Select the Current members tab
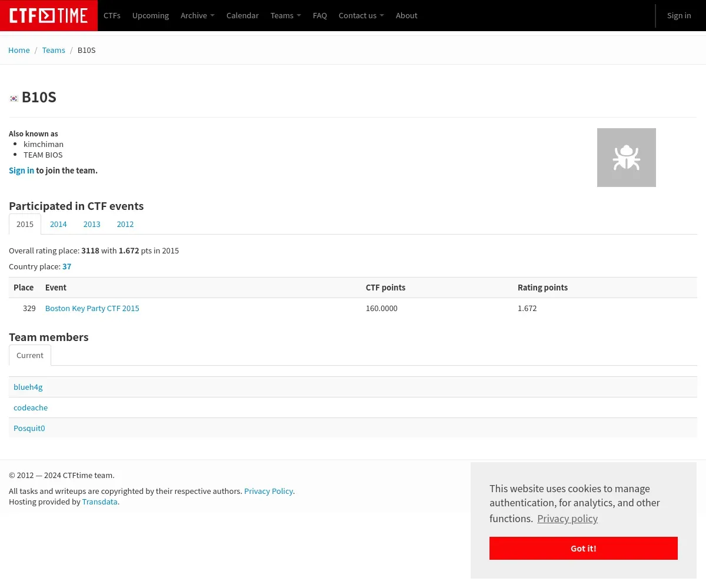Image resolution: width=706 pixels, height=588 pixels. pos(30,355)
